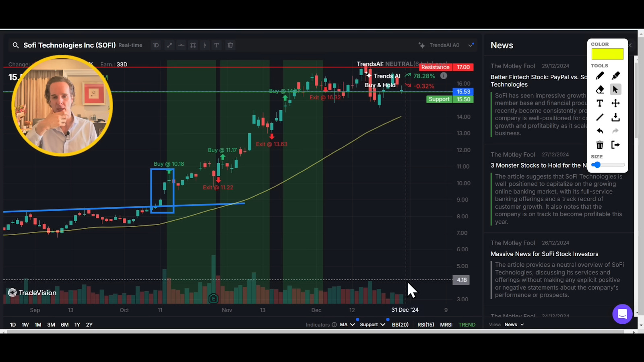Viewport: 644px width, 362px height.
Task: Click the TradeVision logo
Action: pyautogui.click(x=32, y=293)
